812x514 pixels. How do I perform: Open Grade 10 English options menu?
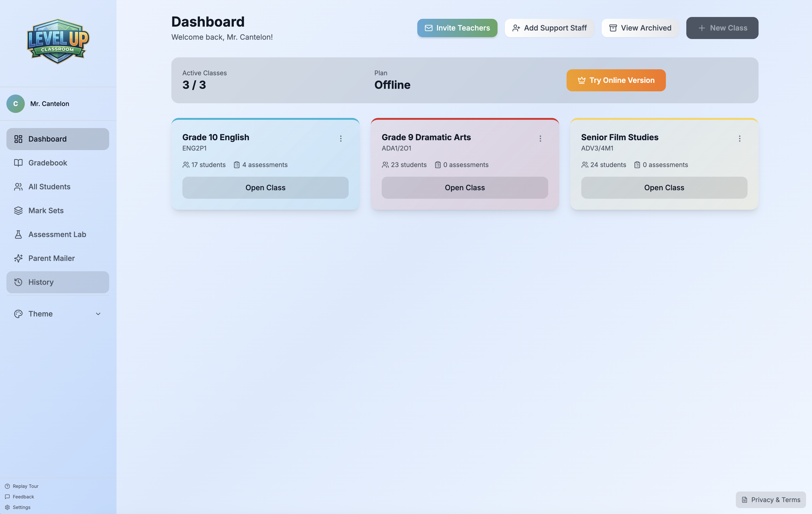341,139
